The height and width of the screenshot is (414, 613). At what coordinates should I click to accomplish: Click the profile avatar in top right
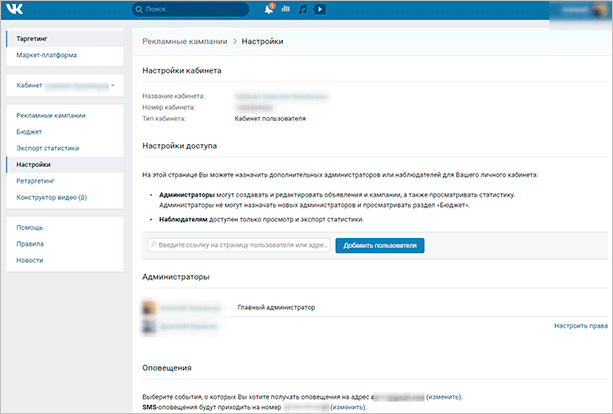(x=600, y=10)
